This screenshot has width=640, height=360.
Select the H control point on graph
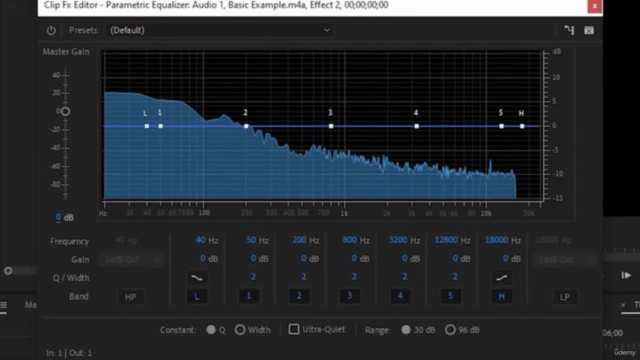pos(522,126)
